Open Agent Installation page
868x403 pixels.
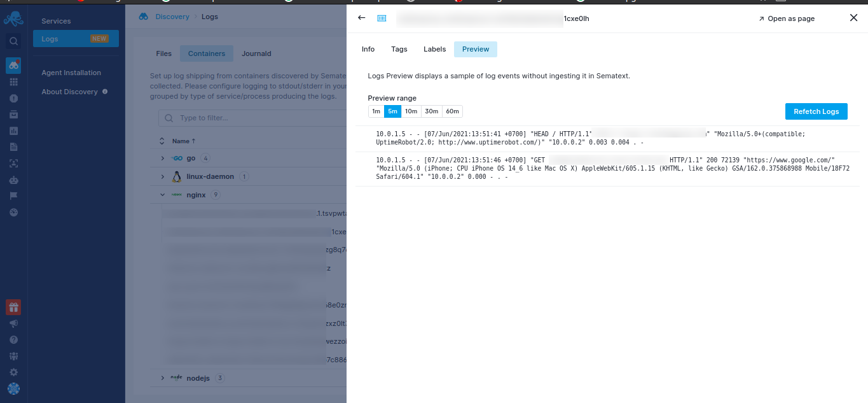tap(71, 73)
